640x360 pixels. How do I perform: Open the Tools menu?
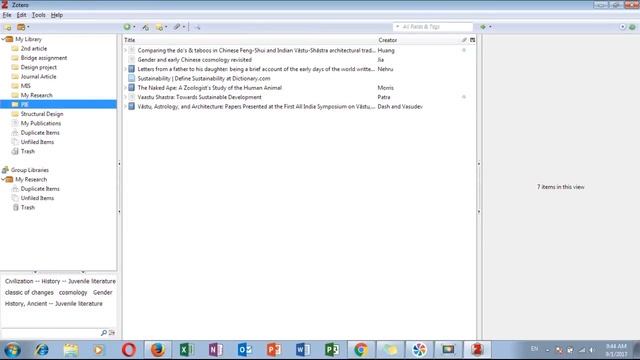39,15
